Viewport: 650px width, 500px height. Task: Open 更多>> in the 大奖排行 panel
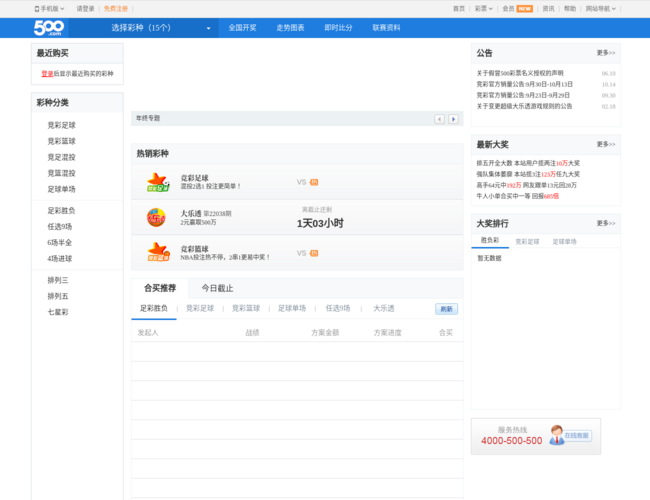pos(606,223)
